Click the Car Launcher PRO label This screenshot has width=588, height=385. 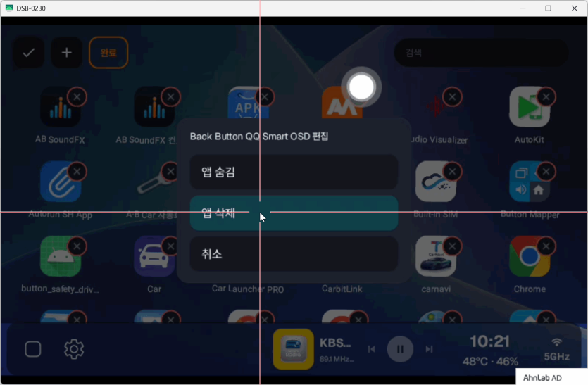(248, 289)
